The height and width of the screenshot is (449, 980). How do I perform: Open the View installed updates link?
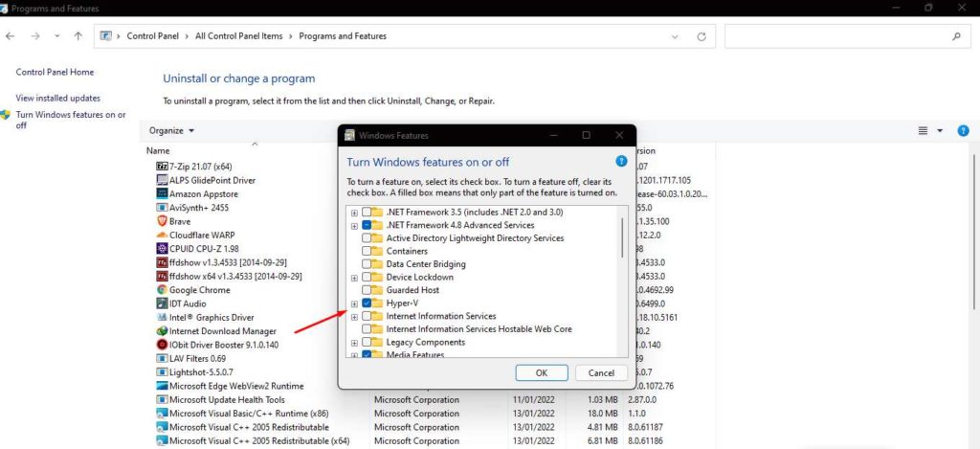pos(58,99)
